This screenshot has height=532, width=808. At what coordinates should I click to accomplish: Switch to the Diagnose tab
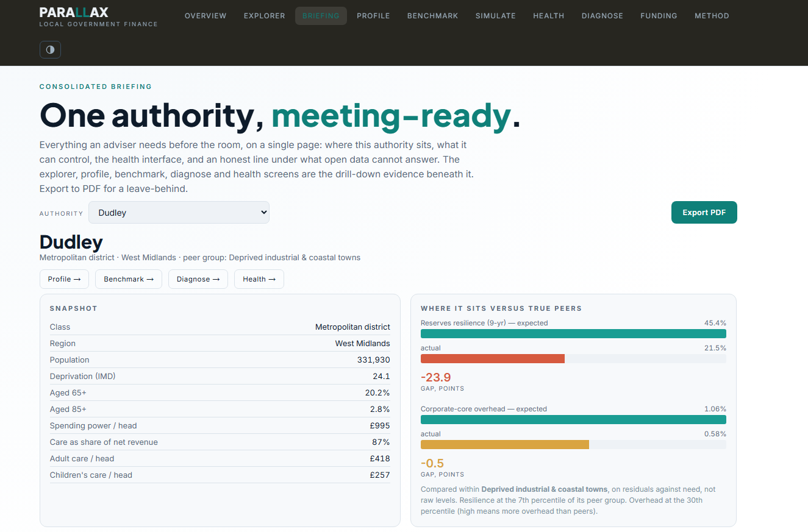click(602, 16)
